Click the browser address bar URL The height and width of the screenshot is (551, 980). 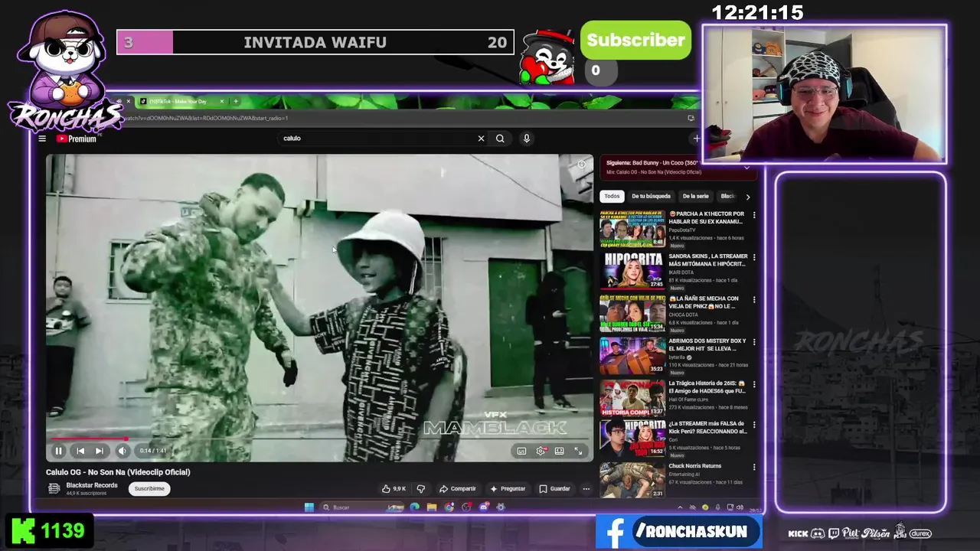[x=207, y=119]
